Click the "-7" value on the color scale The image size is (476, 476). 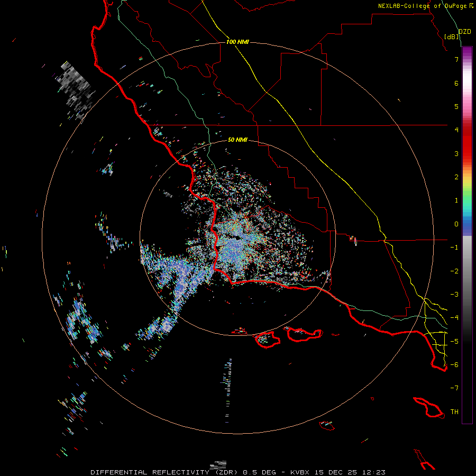454,388
